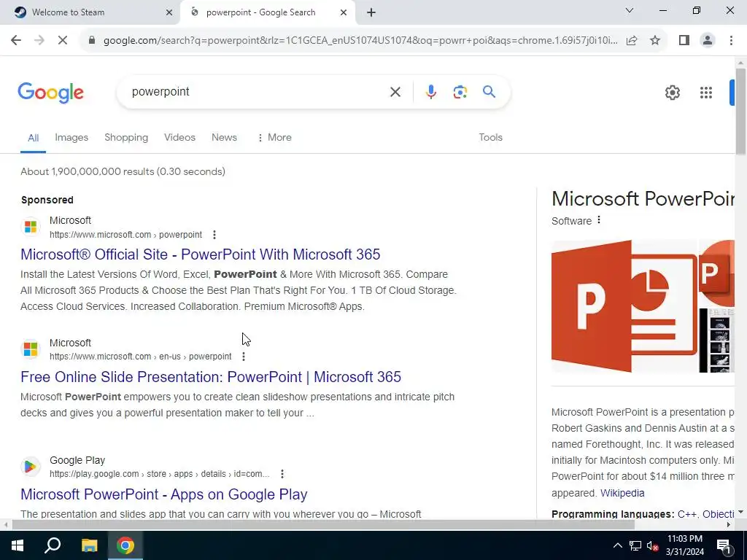
Task: Open Windows taskbar search
Action: tap(53, 545)
